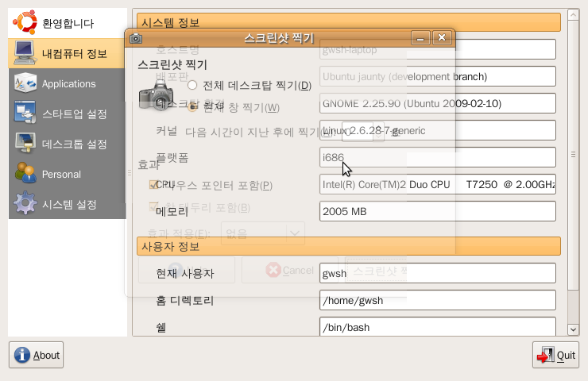Screen dimensions: 588x381
Task: Click the 시스템 설정 gear icon
Action: [x=25, y=203]
